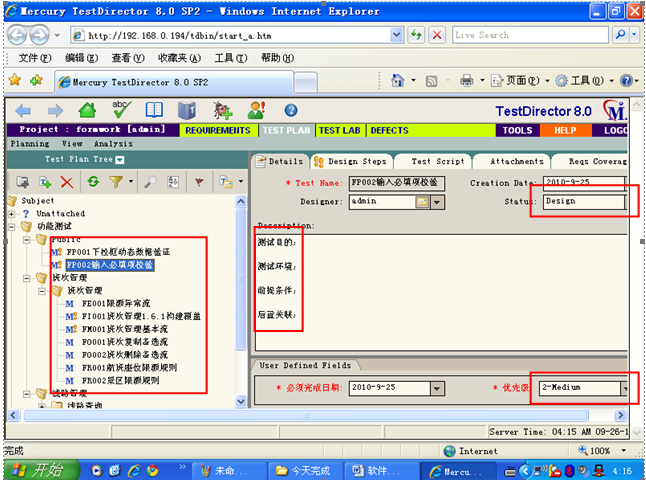
Task: Click the Status field showing Design
Action: [584, 202]
